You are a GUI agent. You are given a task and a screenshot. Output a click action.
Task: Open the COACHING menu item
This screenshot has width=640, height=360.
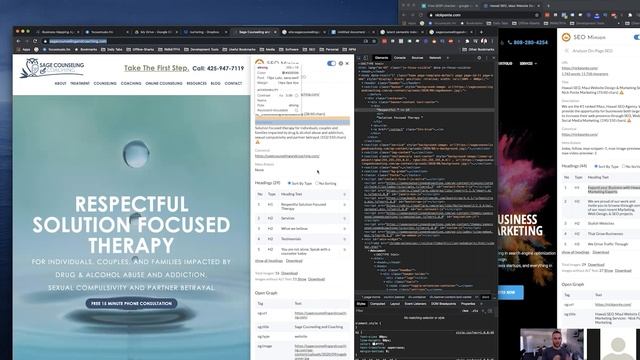pyautogui.click(x=131, y=83)
